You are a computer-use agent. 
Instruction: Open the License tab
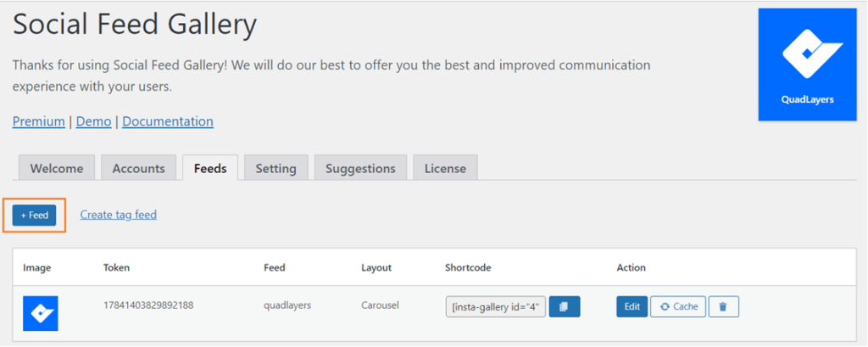(x=445, y=168)
